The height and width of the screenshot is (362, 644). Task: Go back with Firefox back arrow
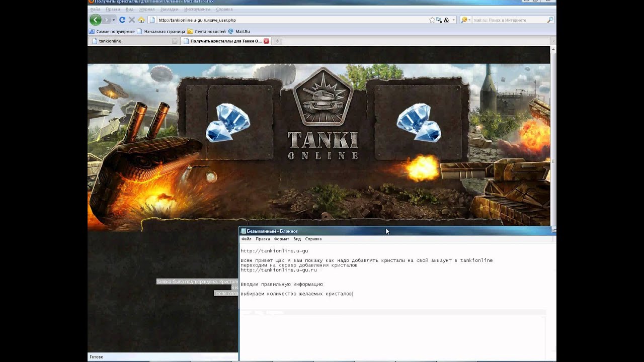(x=95, y=20)
